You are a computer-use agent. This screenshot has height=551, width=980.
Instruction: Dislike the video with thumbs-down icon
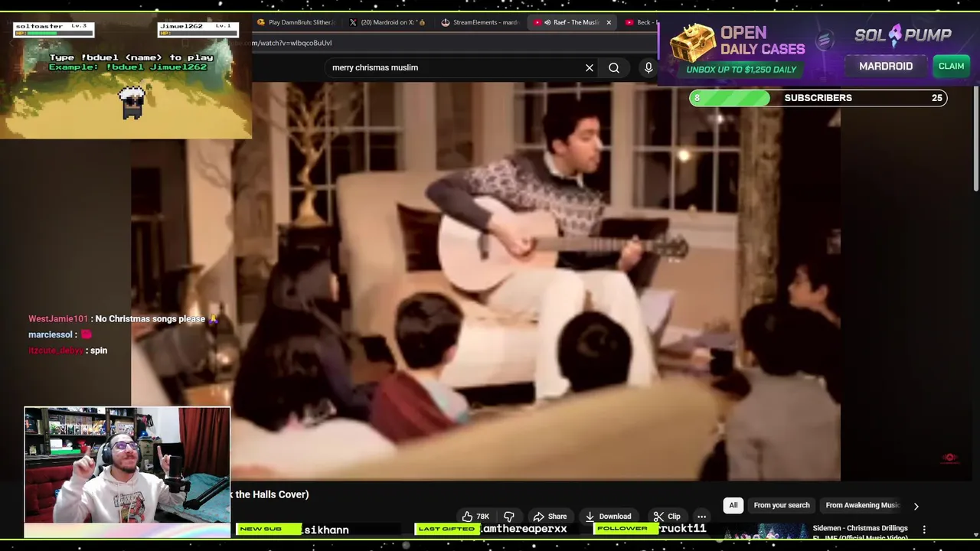[509, 517]
